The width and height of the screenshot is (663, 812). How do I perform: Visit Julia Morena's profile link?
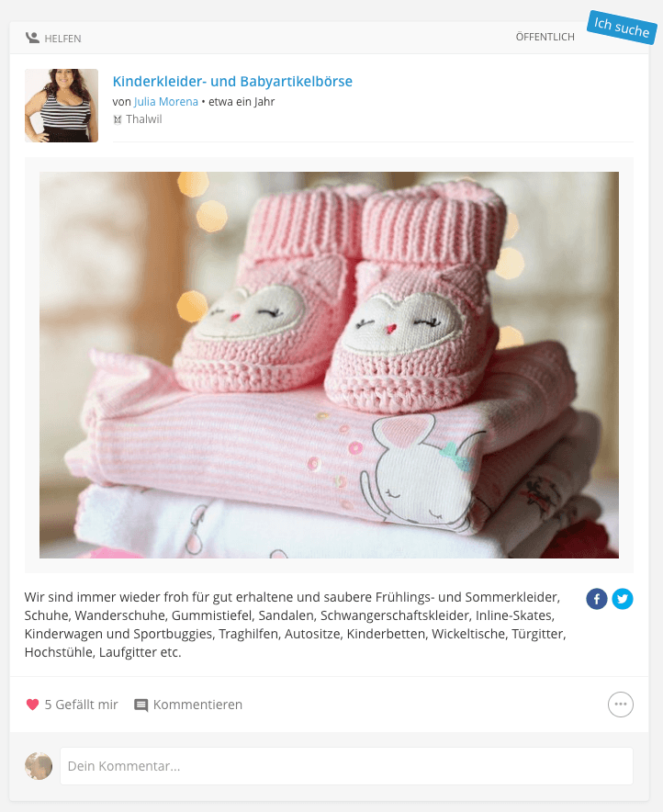(x=166, y=101)
